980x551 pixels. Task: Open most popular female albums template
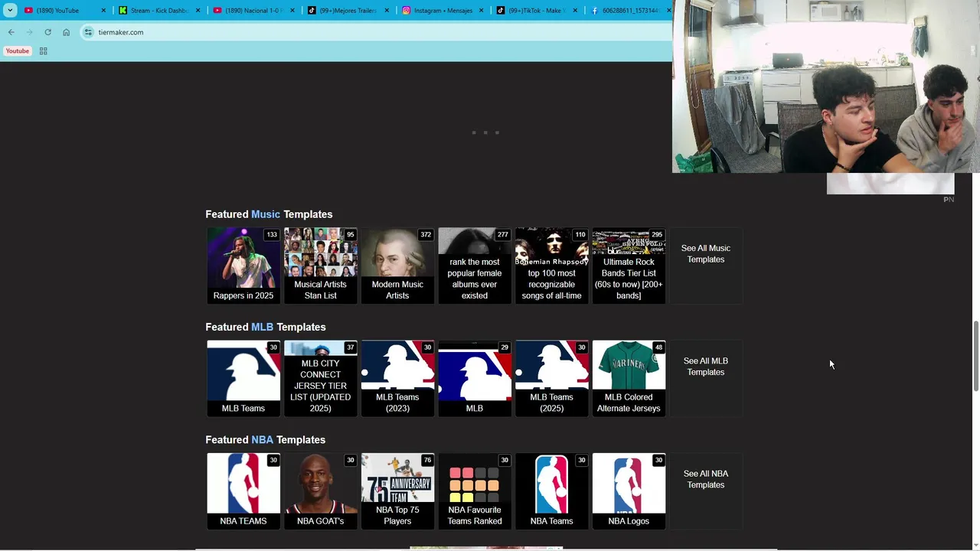click(x=475, y=266)
